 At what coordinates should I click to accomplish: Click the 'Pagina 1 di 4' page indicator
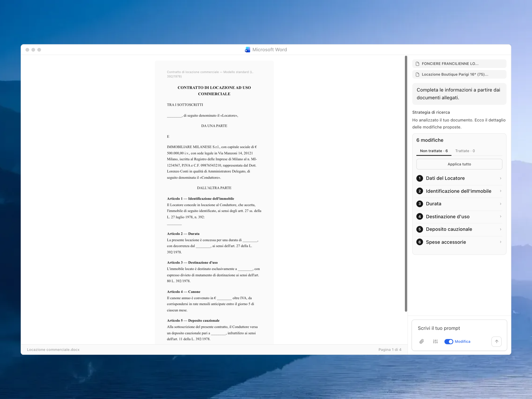pyautogui.click(x=390, y=350)
